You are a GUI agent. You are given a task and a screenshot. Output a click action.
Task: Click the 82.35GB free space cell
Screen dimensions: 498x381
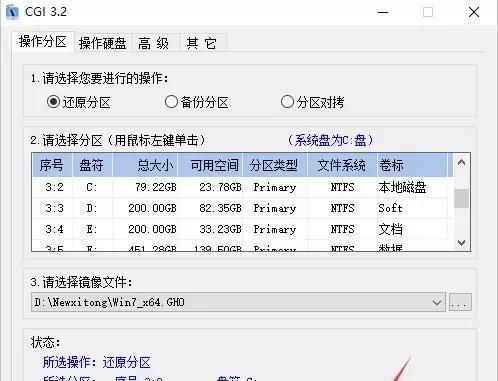(x=220, y=208)
